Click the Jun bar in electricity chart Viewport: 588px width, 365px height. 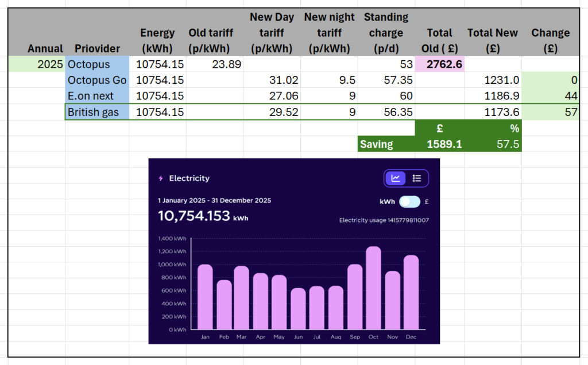298,309
